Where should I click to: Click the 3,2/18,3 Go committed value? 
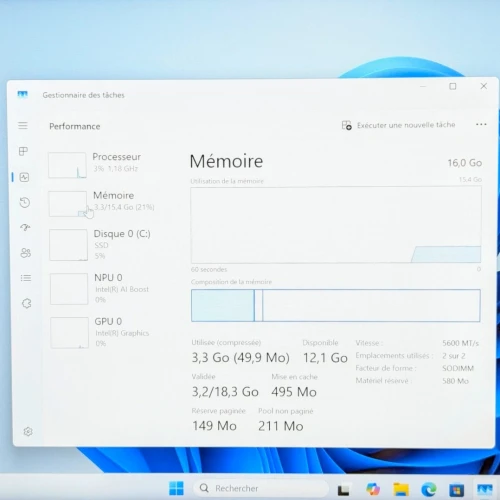(x=225, y=392)
